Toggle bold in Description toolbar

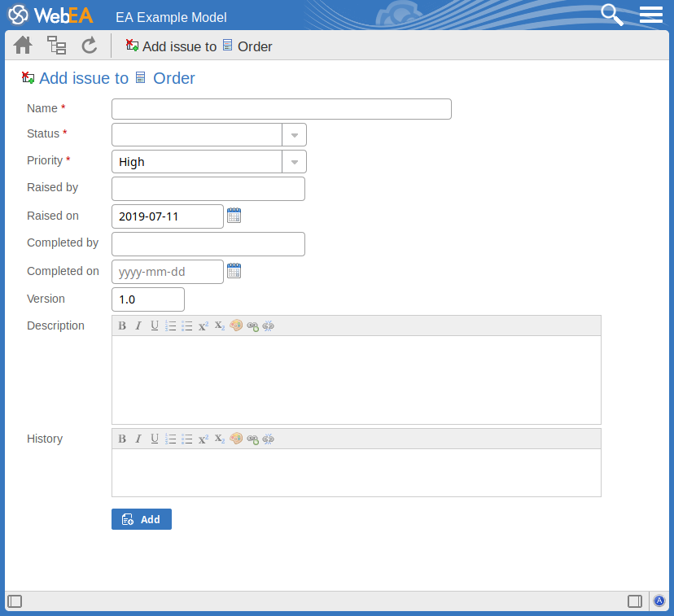(x=122, y=325)
